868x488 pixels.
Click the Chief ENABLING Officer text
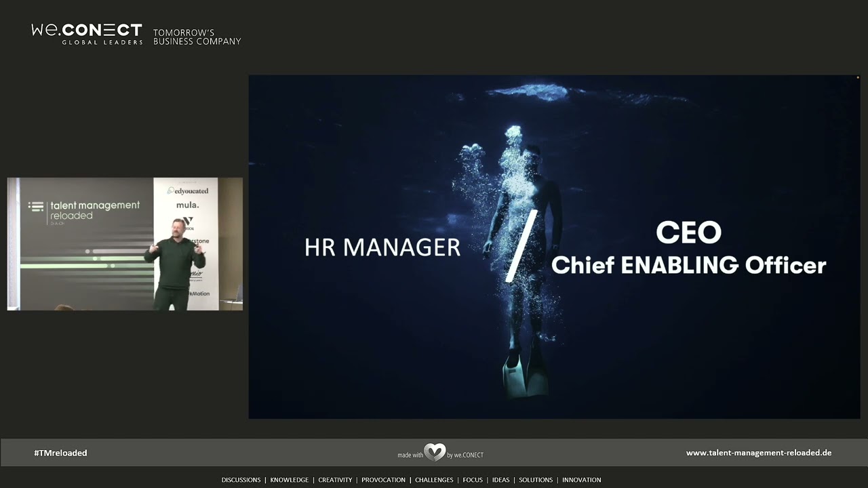[x=688, y=265]
